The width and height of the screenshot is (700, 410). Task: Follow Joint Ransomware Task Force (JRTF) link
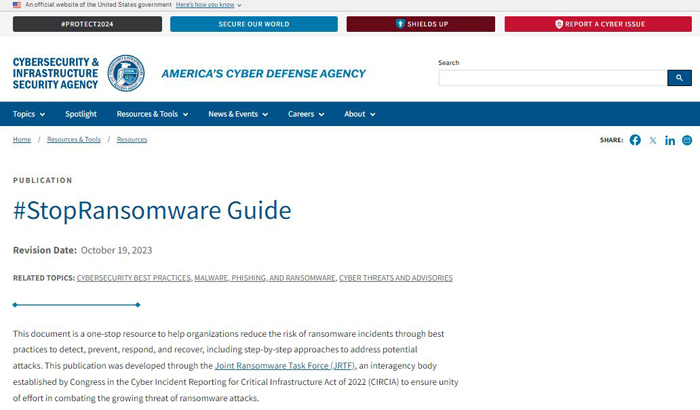[x=285, y=366]
